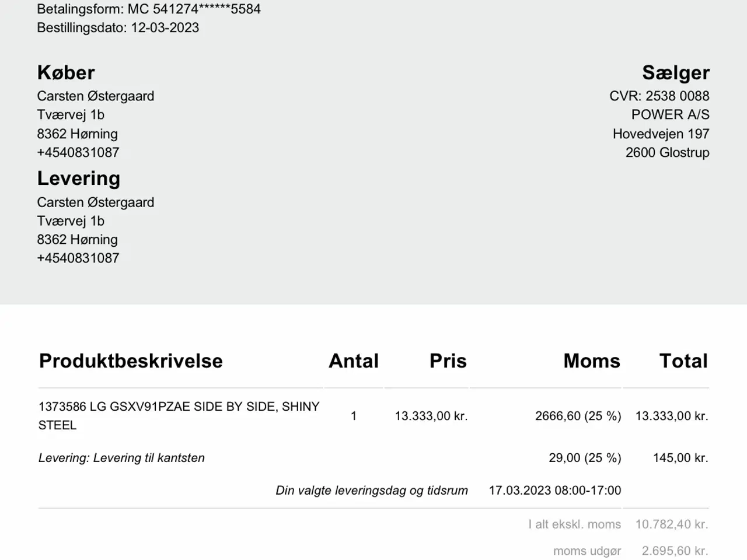Click the seller CVR number 2538 0088
The height and width of the screenshot is (560, 747).
(677, 96)
